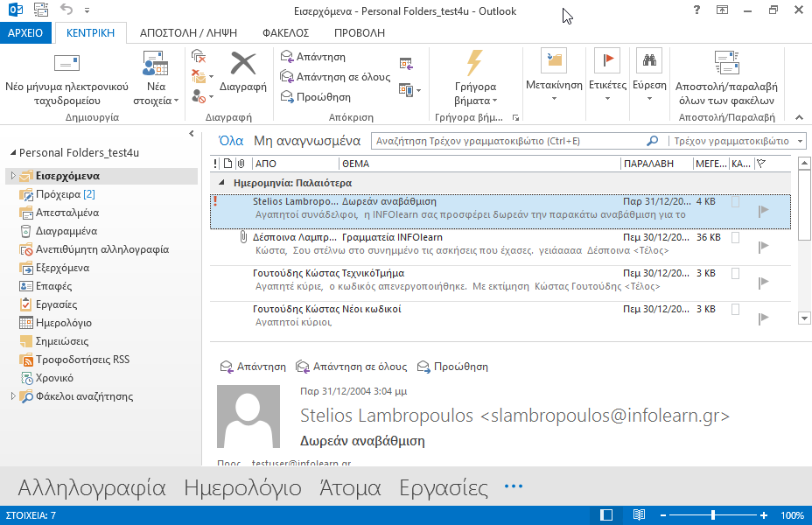The height and width of the screenshot is (525, 812).
Task: Open the ΠΡΟΒΟΛΗ ribbon tab
Action: [x=360, y=32]
